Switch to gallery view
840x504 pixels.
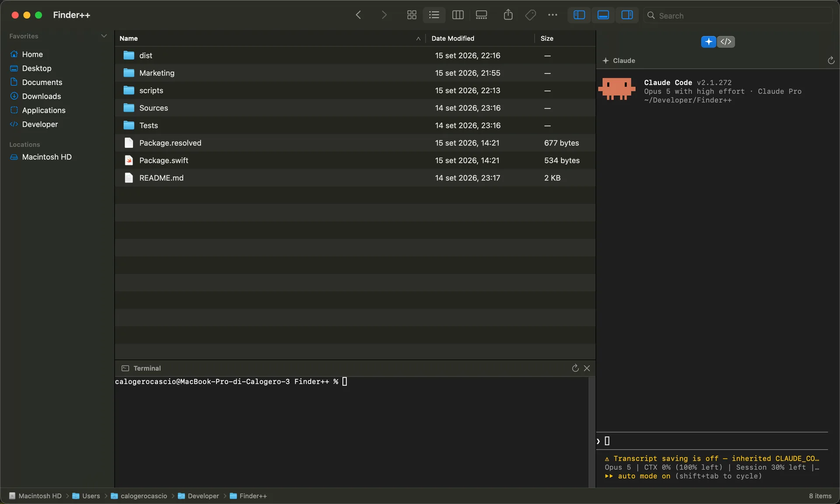481,15
